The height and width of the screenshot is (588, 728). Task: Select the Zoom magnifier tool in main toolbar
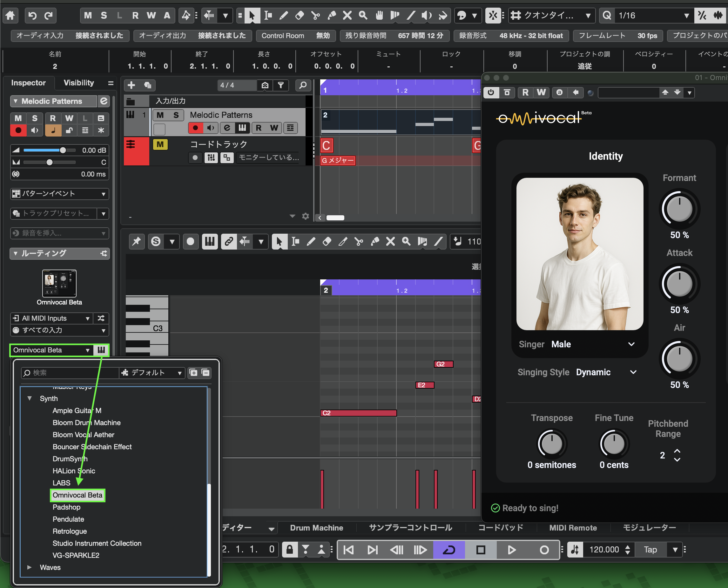pos(363,16)
